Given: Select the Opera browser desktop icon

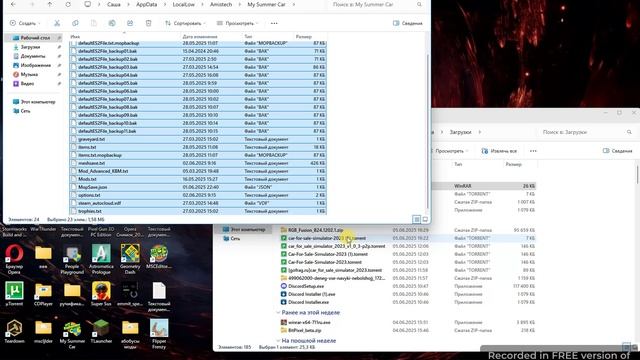Looking at the screenshot, I should point(14,259).
